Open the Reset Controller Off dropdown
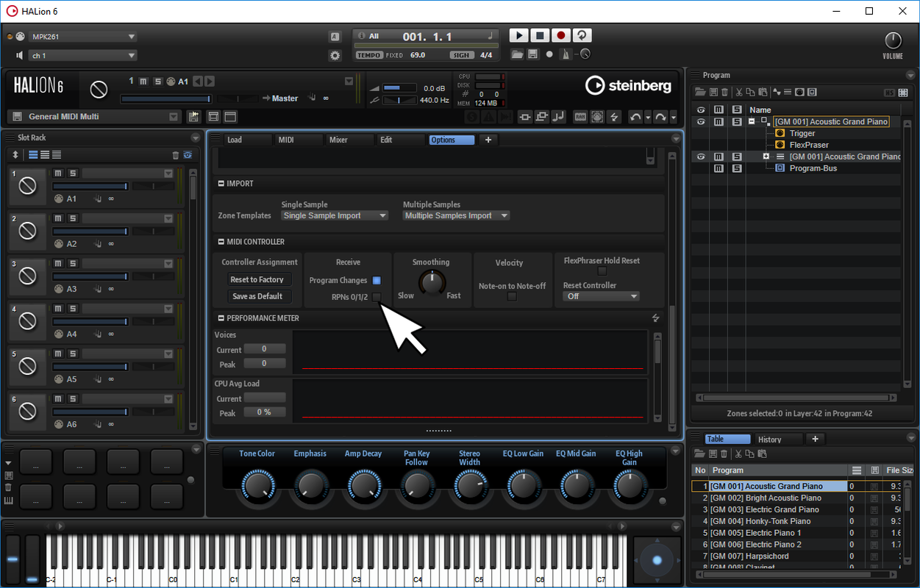Viewport: 920px width, 588px height. (602, 296)
